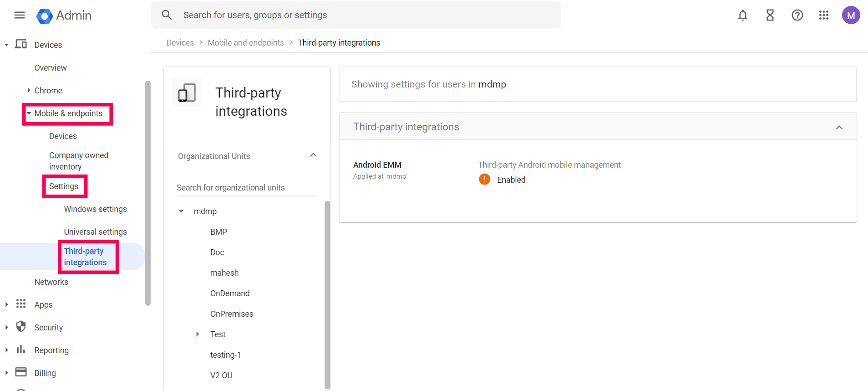This screenshot has height=391, width=868.
Task: Go to Mobile and endpoints breadcrumb
Action: coord(245,43)
